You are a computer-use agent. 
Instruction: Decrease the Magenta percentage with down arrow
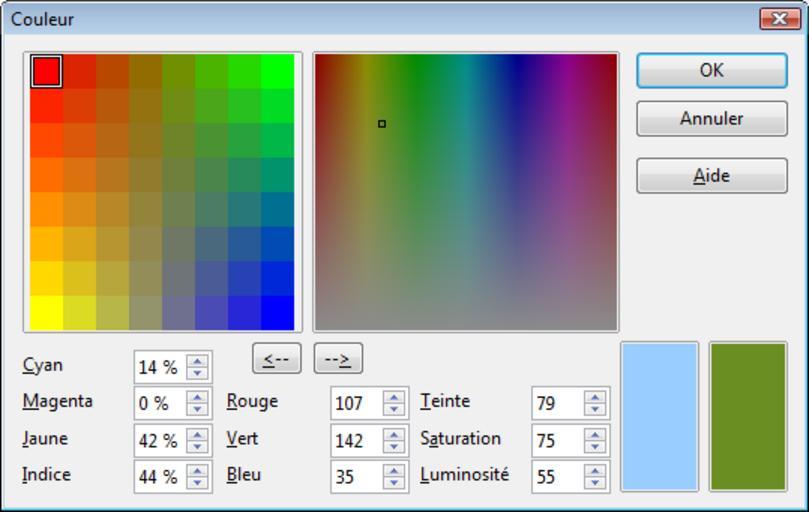pyautogui.click(x=198, y=409)
